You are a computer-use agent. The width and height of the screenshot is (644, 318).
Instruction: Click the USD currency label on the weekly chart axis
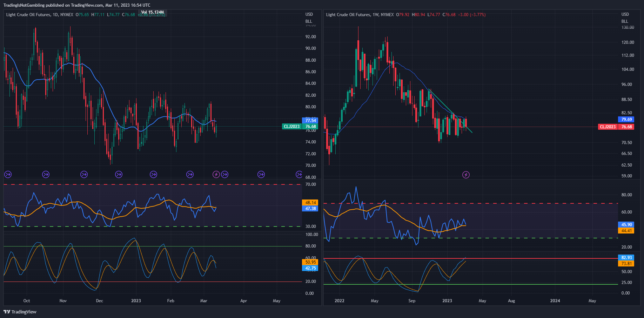pyautogui.click(x=625, y=14)
